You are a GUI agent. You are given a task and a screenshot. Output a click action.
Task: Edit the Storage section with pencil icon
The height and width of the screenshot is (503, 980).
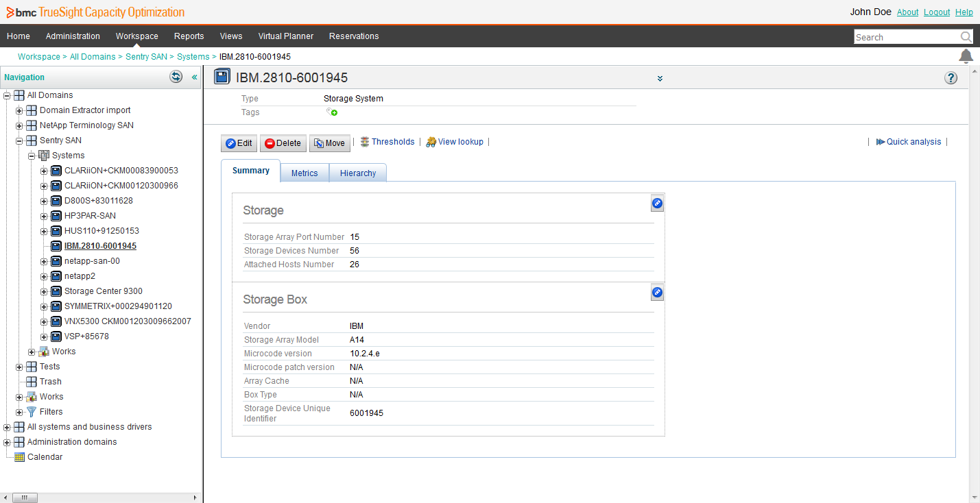(657, 203)
